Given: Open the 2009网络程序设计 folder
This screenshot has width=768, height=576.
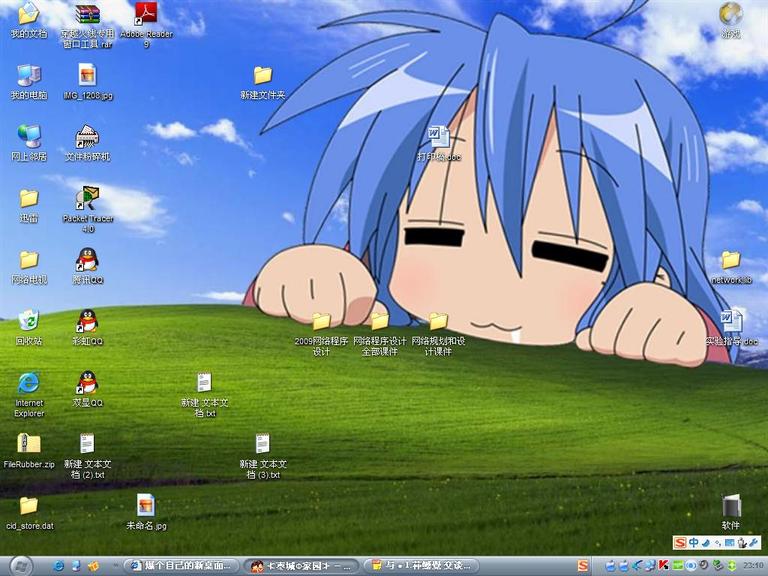Looking at the screenshot, I should [x=321, y=334].
